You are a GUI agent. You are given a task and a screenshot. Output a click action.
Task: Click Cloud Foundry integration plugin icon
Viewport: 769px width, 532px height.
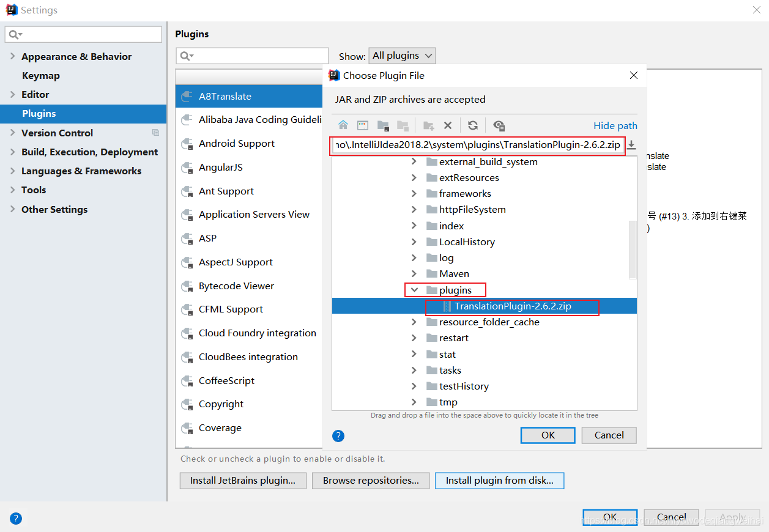click(187, 333)
